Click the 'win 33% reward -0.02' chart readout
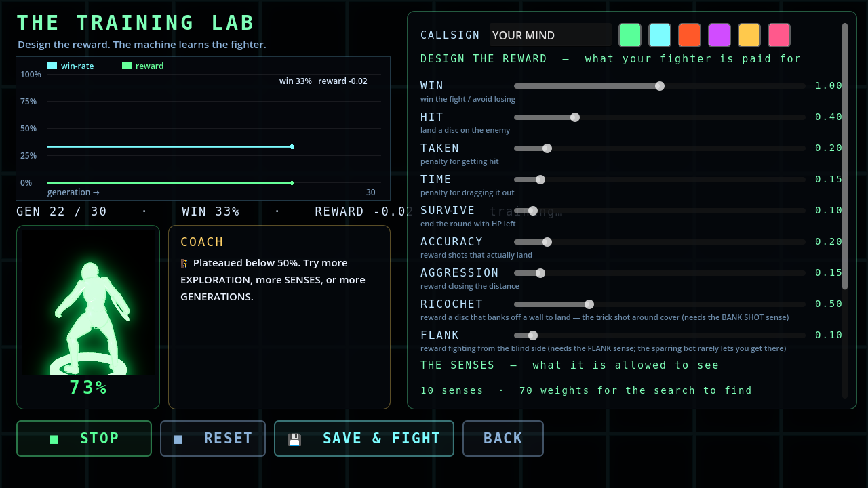868x488 pixels. (323, 81)
